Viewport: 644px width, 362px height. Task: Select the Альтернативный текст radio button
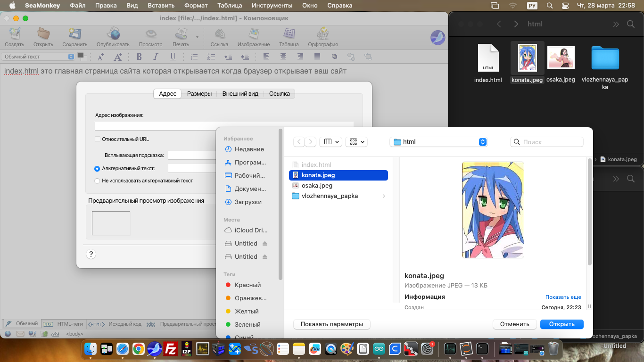(x=97, y=168)
